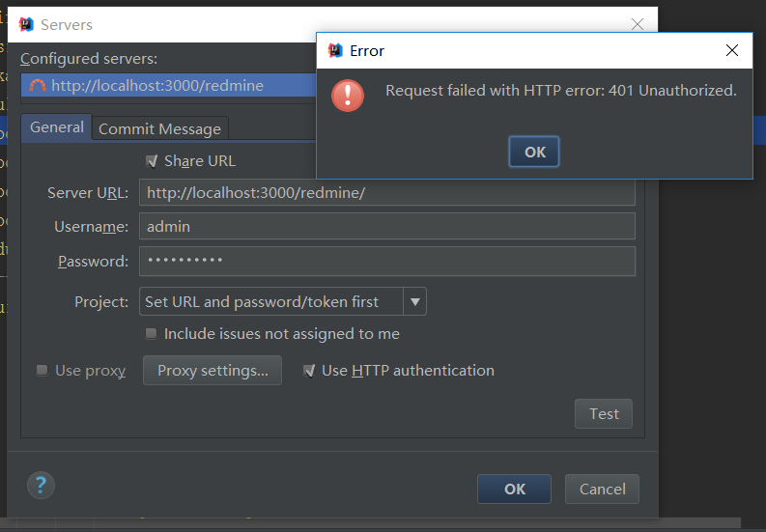Click the Configured servers label
Screen dimensions: 766x532
pos(89,59)
